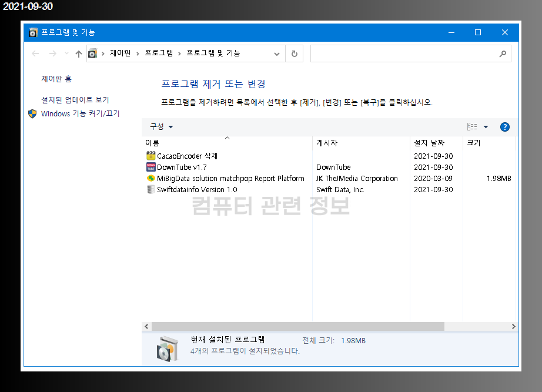542x392 pixels.
Task: Go up one folder level arrow
Action: pyautogui.click(x=79, y=53)
